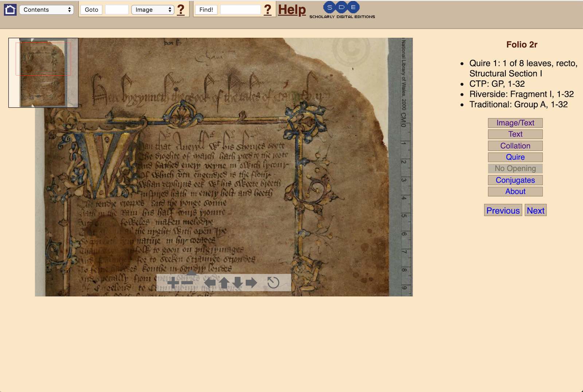Open the Collation view
The image size is (583, 392).
coord(515,146)
